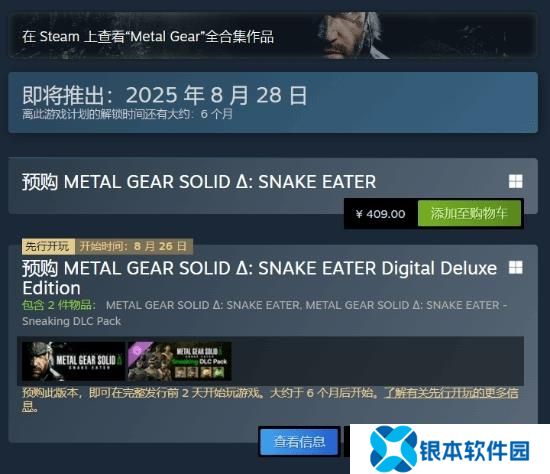550x474 pixels.
Task: Click the 查看信息 button
Action: [x=299, y=441]
